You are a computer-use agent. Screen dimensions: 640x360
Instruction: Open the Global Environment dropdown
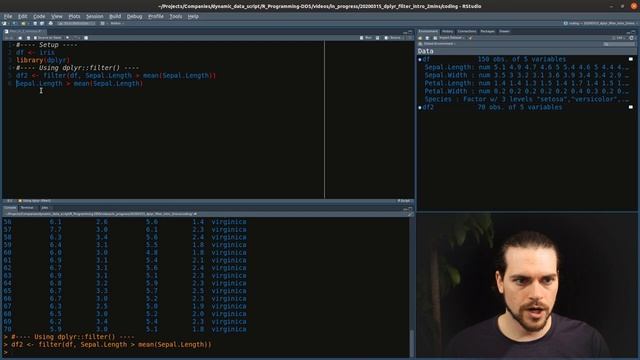[x=438, y=44]
